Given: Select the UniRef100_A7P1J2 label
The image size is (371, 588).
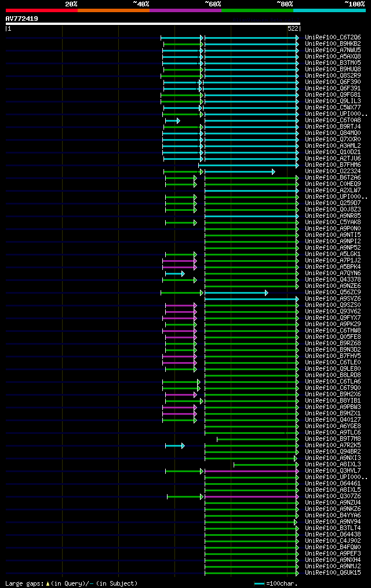Looking at the screenshot, I should (x=333, y=261).
